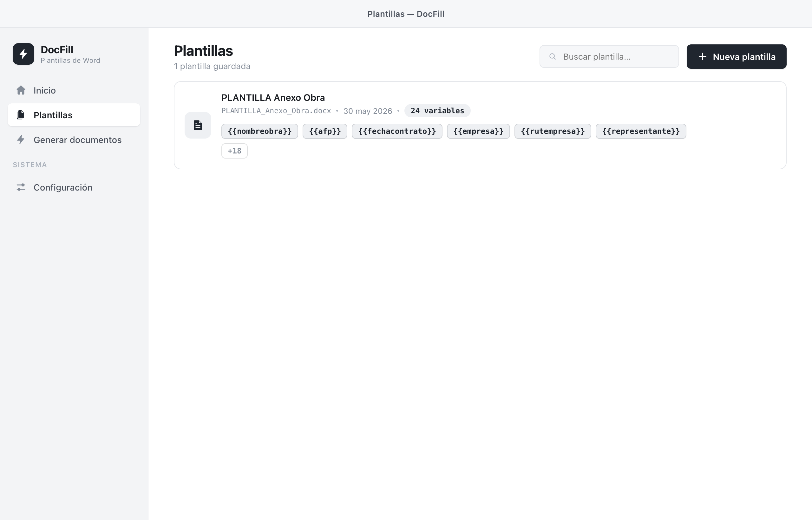Select Plantillas in the sidebar
The height and width of the screenshot is (520, 812).
click(74, 115)
